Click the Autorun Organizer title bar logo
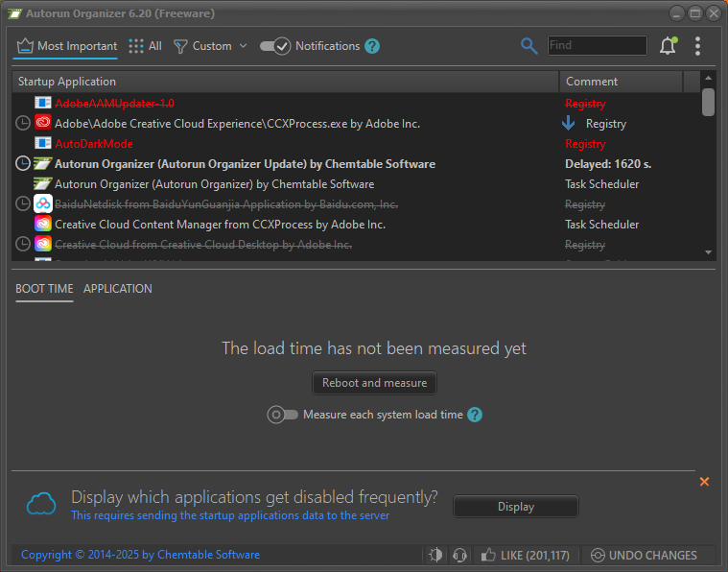This screenshot has width=728, height=572. click(14, 13)
